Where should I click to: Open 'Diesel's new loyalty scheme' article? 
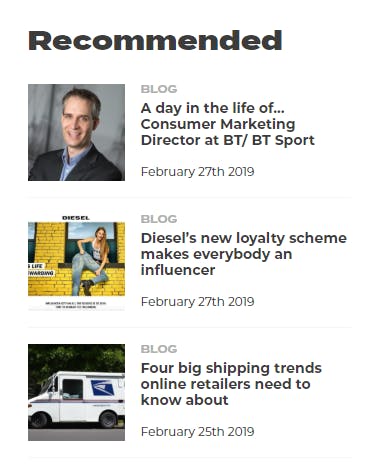point(244,254)
